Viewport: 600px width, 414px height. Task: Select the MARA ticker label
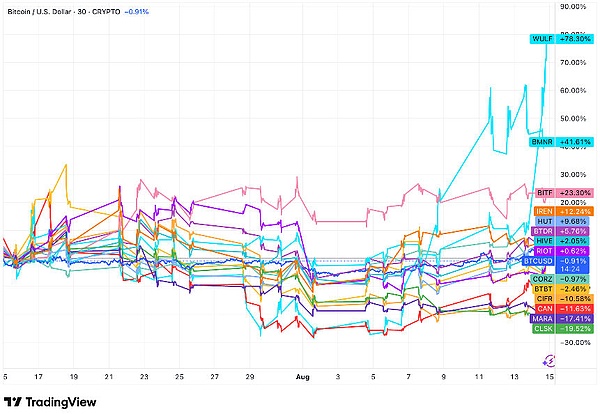click(x=543, y=319)
